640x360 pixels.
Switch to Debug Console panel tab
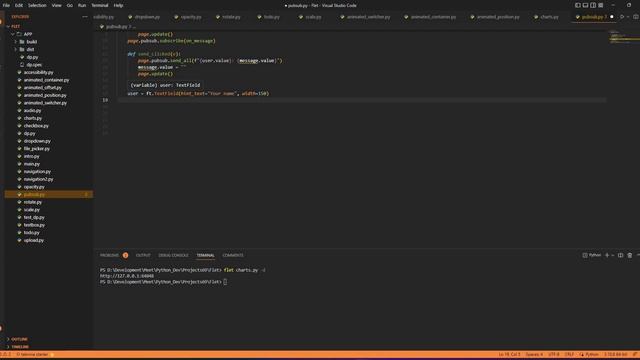tap(173, 255)
